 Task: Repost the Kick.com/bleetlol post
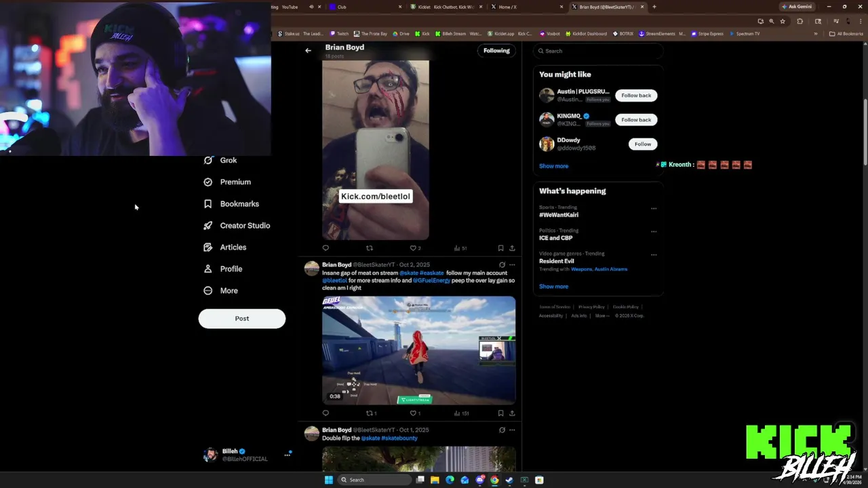(370, 248)
